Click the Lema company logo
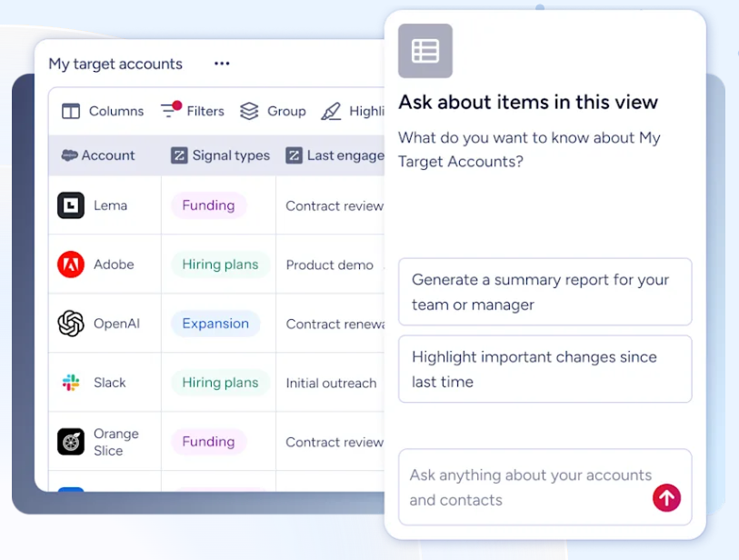This screenshot has width=739, height=560. pyautogui.click(x=71, y=205)
